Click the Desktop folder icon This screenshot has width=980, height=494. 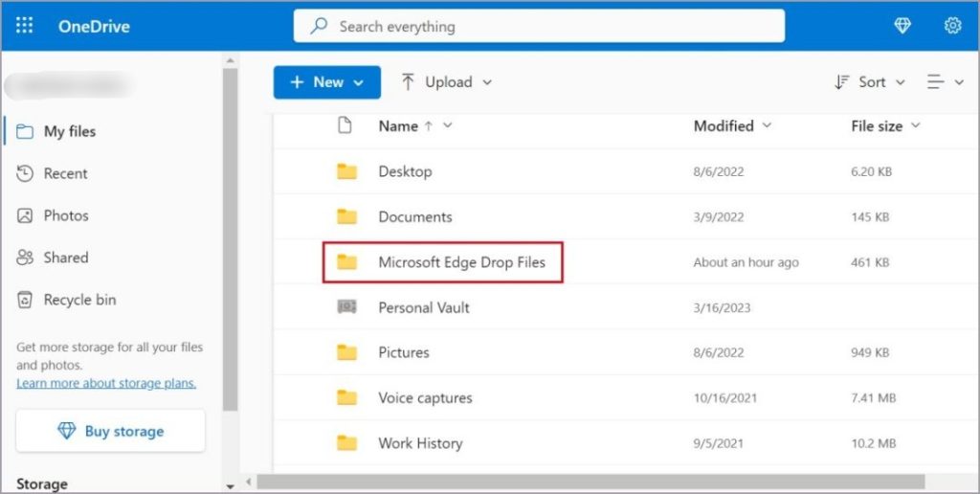346,171
